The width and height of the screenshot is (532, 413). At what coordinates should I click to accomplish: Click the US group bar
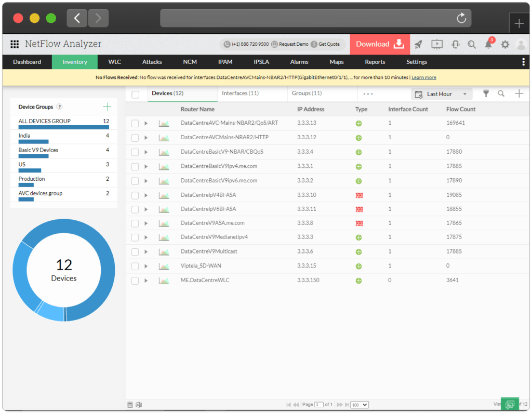pyautogui.click(x=30, y=170)
